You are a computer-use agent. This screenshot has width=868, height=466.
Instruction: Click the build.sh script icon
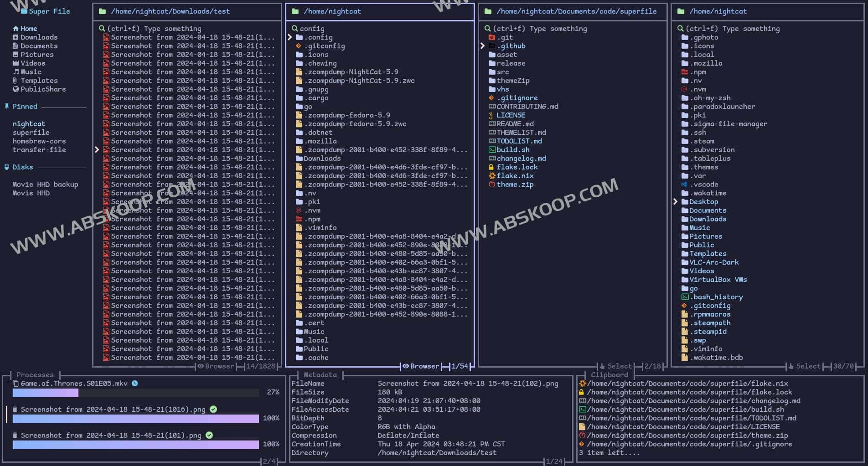pos(491,149)
